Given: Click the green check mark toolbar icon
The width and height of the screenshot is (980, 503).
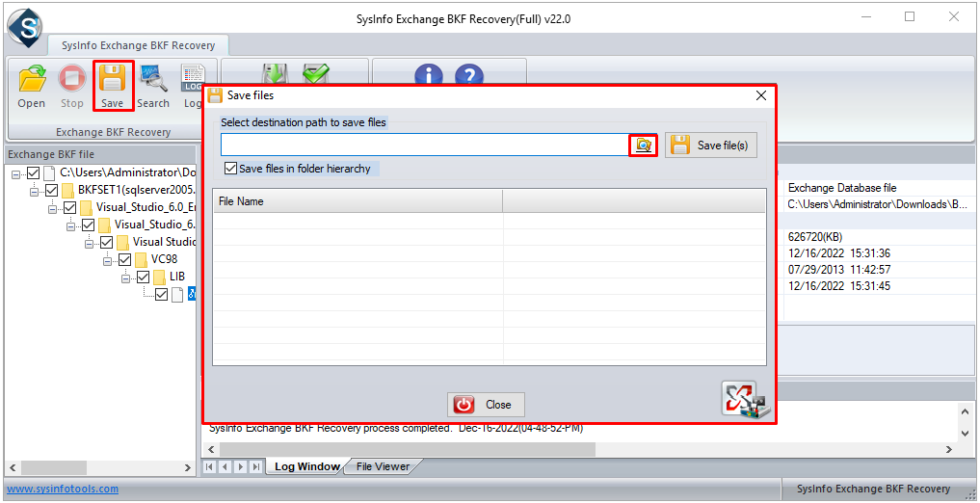Looking at the screenshot, I should coord(316,74).
